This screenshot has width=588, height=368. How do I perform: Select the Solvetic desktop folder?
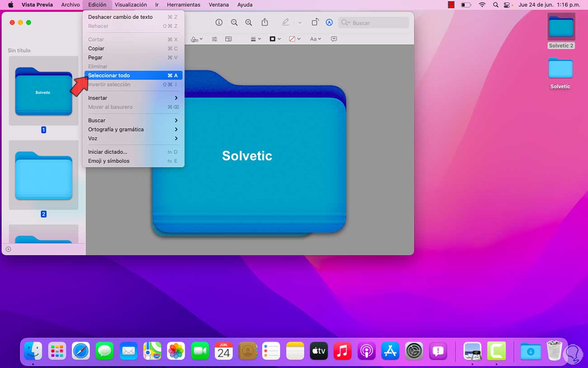(x=560, y=73)
